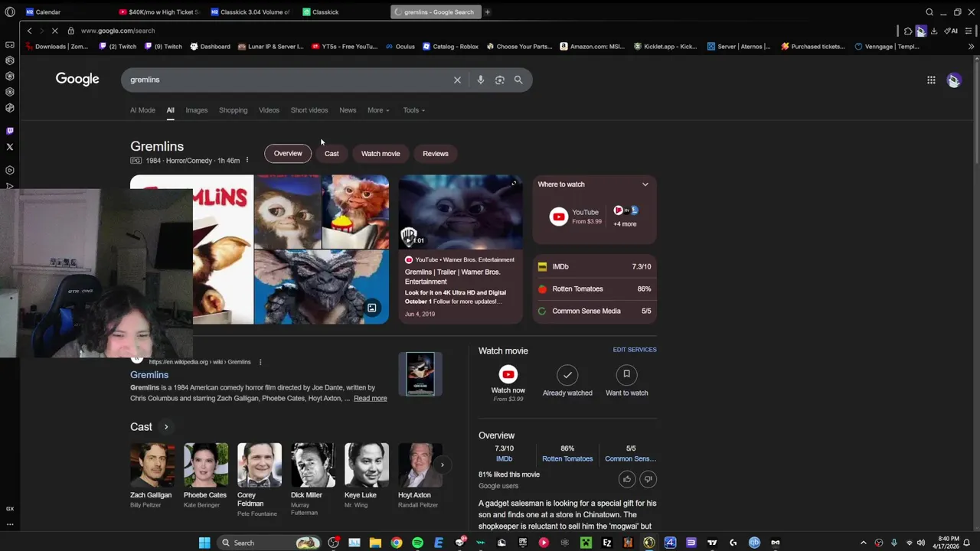Open the Wikipedia result options menu
This screenshot has height=551, width=980.
pyautogui.click(x=260, y=362)
